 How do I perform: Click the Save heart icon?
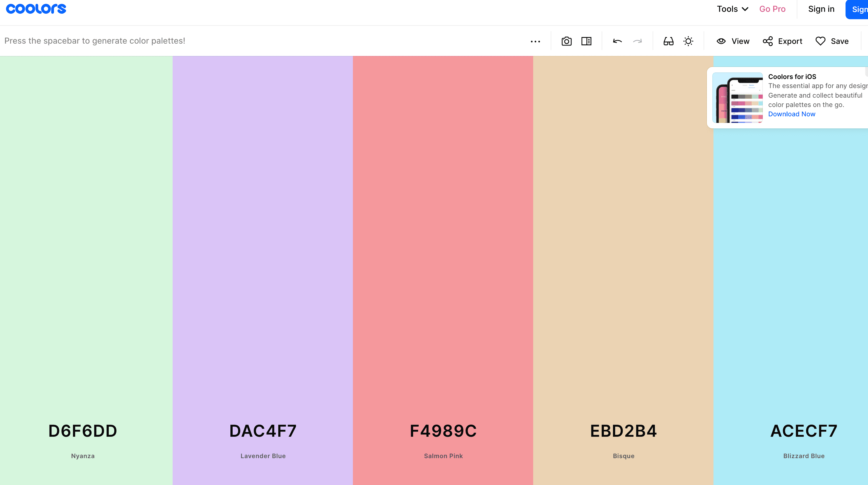(x=819, y=41)
